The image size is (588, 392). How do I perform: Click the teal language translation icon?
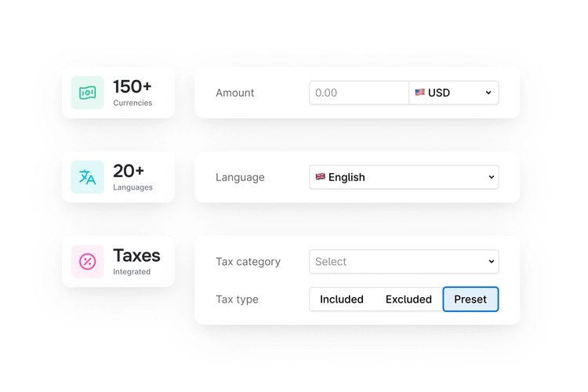click(x=87, y=177)
